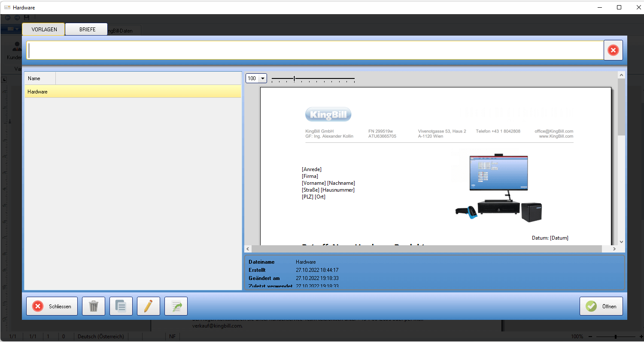Click the preview horizontal scrollbar left arrow
Viewport: 644px width, 343px height.
point(248,249)
